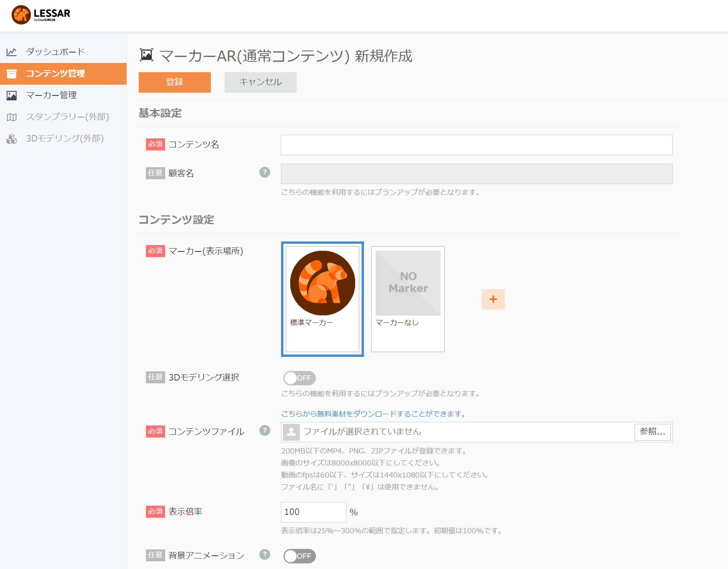Image resolution: width=728 pixels, height=569 pixels.
Task: Click the キャンセル button
Action: 261,82
